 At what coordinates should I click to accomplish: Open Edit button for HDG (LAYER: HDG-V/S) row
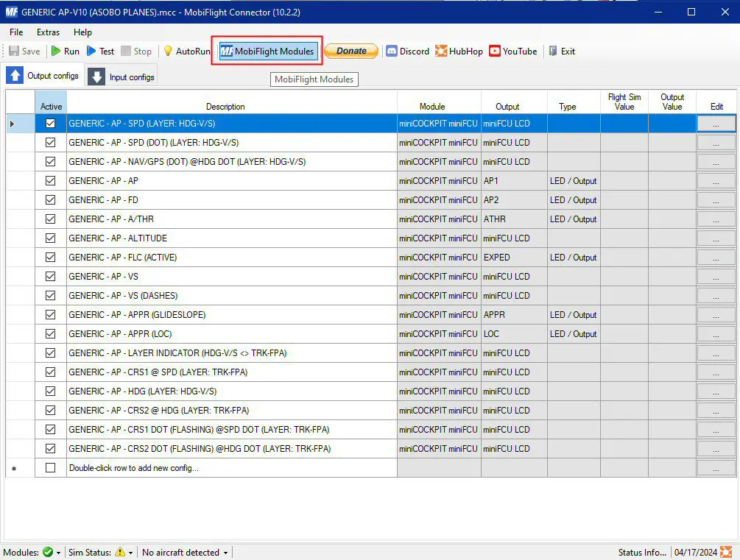point(716,391)
